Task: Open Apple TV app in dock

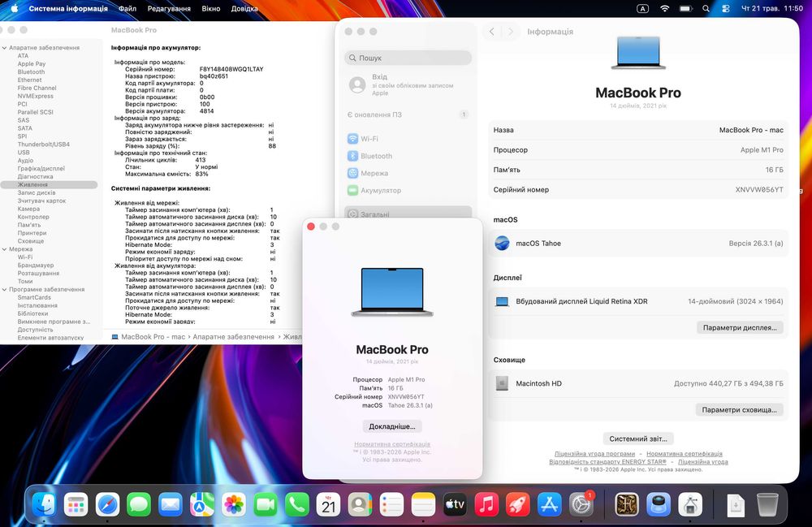Action: pos(455,503)
